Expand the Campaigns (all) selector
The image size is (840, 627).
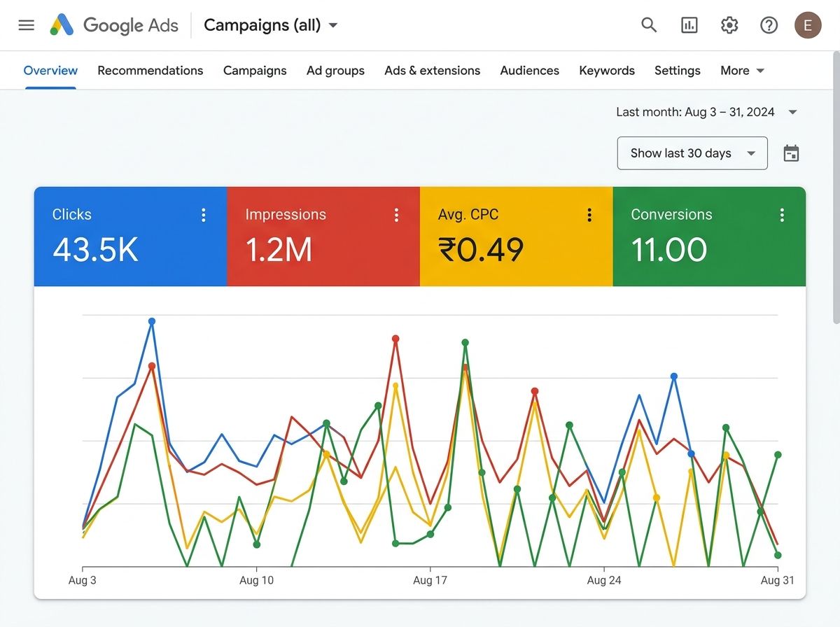pyautogui.click(x=271, y=25)
